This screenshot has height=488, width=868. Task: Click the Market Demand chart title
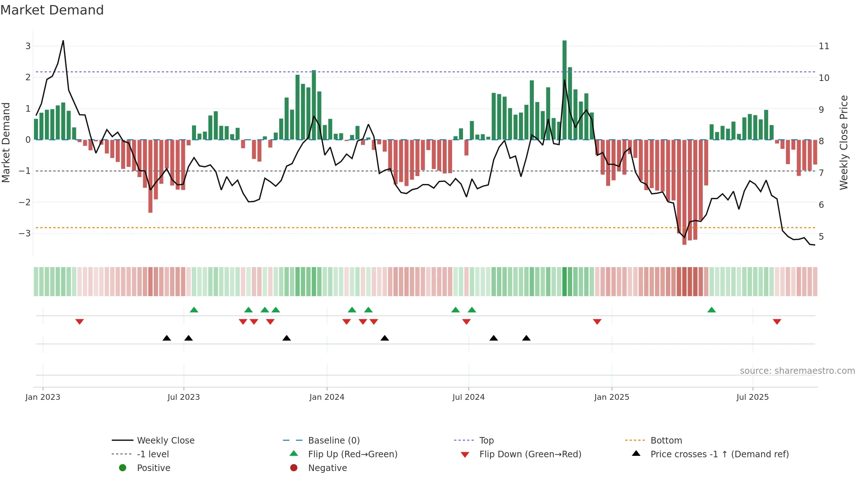(52, 10)
